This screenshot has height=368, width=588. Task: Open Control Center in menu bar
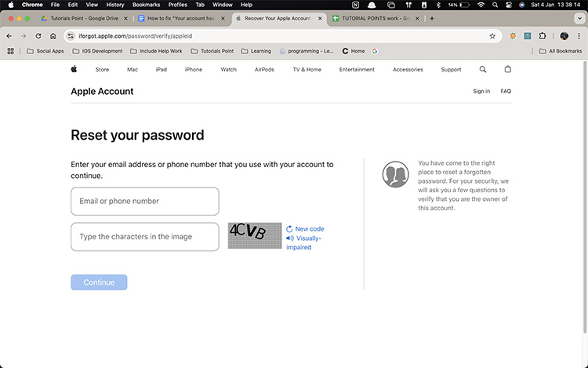click(509, 5)
